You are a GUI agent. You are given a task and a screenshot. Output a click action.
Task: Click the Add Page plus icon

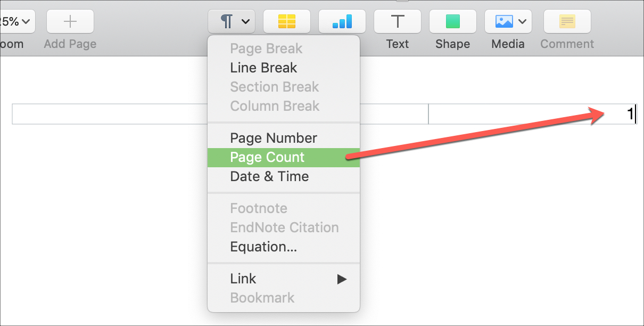click(x=70, y=21)
